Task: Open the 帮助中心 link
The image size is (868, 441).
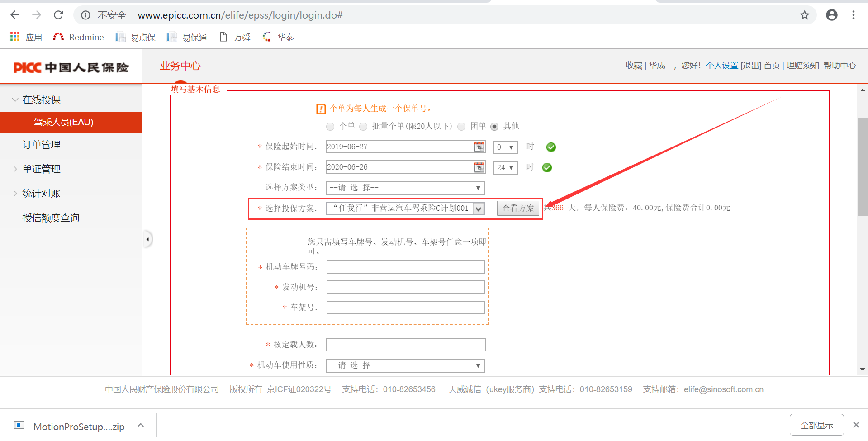Action: click(840, 66)
